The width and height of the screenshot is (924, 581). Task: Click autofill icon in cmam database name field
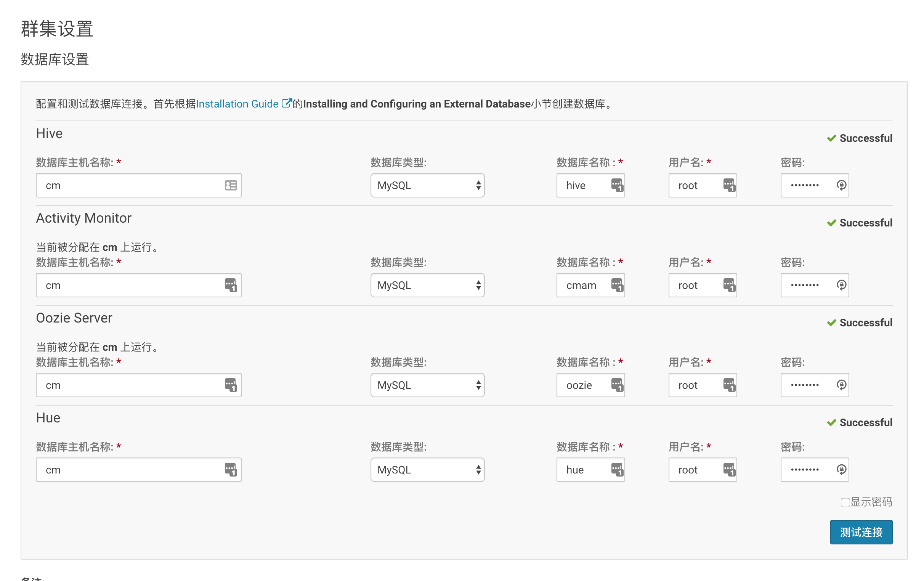617,286
